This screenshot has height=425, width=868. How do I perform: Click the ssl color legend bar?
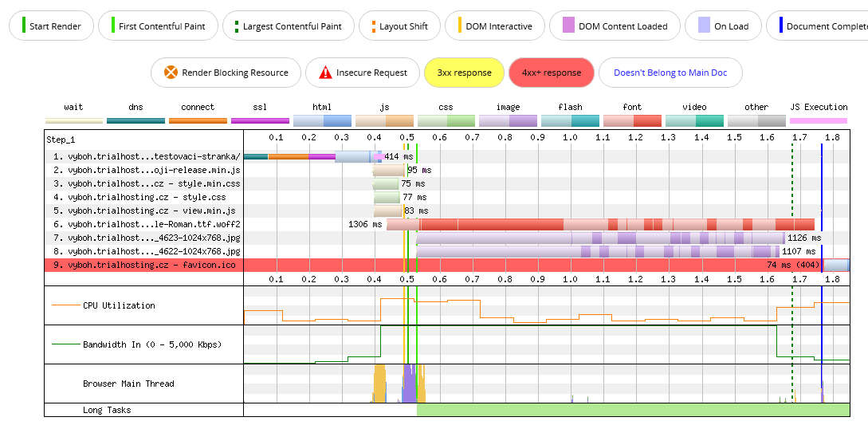click(260, 120)
